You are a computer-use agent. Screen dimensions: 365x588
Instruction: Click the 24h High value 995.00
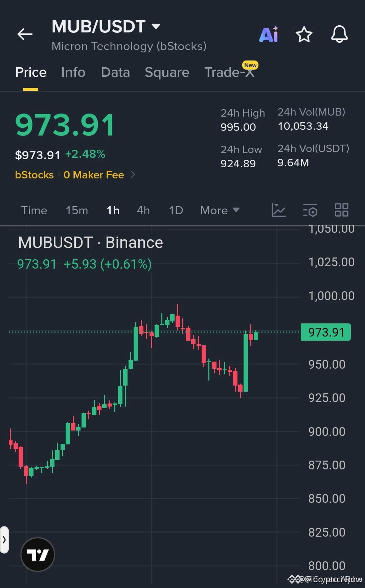pos(238,127)
